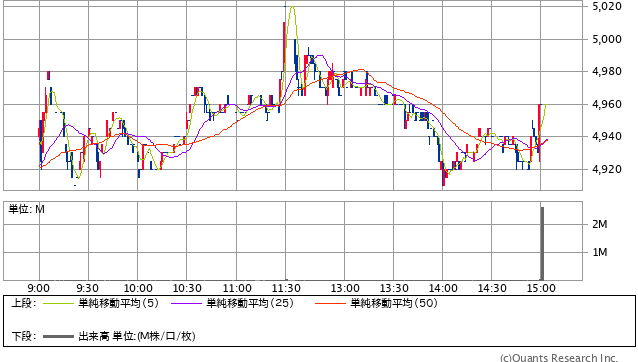
Task: Click the 14:00 time axis label
Action: tap(443, 288)
